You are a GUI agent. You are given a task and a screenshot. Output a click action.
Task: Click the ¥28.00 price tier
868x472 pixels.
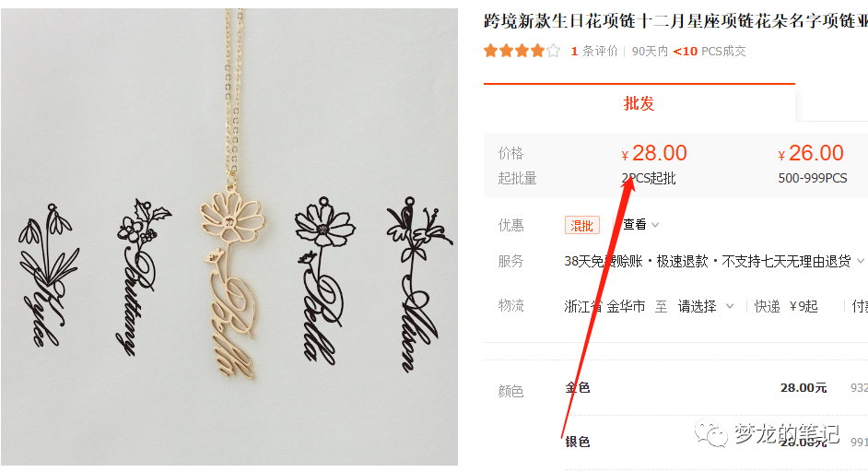pos(654,153)
